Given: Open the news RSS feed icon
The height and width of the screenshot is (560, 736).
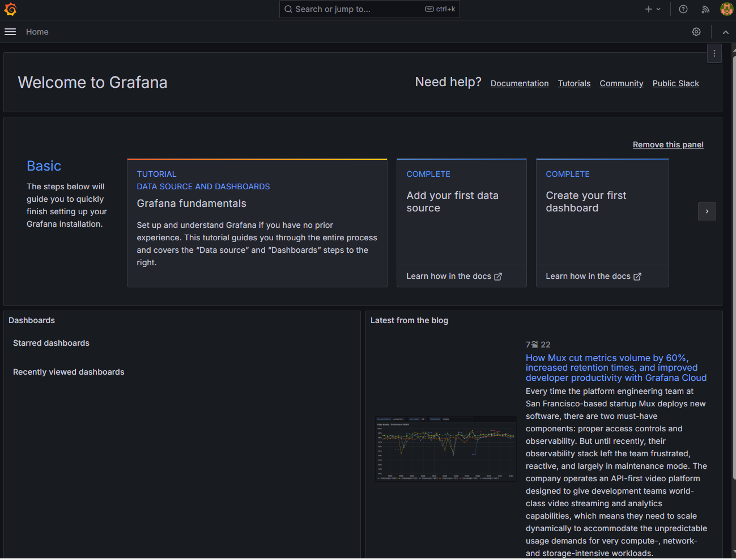Looking at the screenshot, I should [705, 9].
